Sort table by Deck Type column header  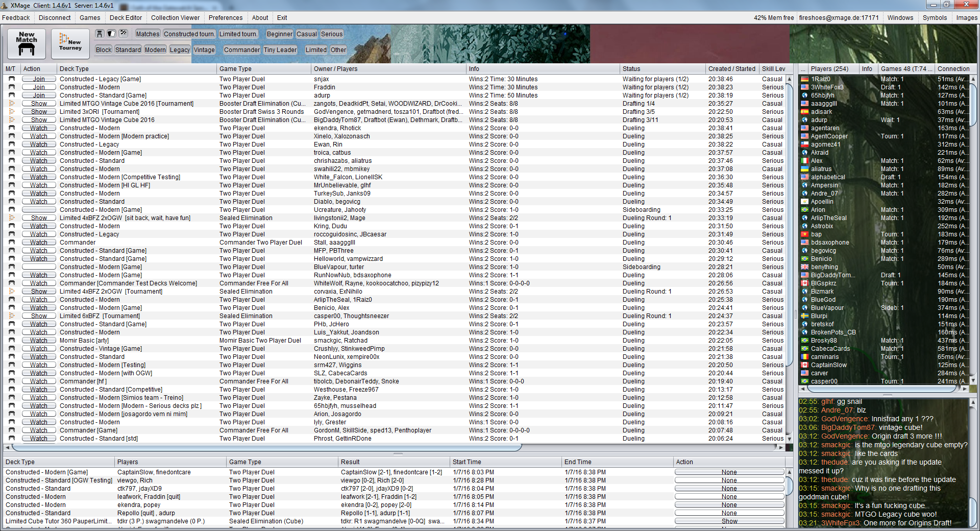[x=74, y=69]
